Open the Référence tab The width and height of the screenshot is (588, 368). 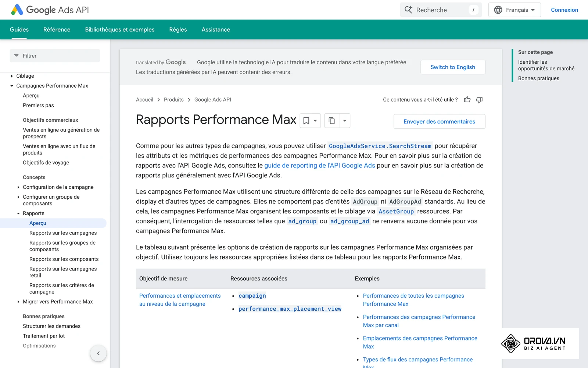coord(57,29)
